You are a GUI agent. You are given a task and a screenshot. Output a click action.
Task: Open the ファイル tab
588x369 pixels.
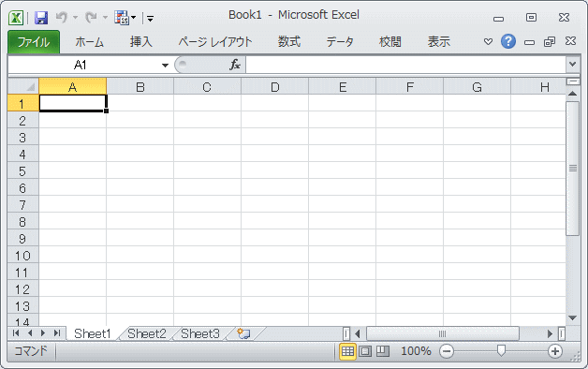pos(34,42)
